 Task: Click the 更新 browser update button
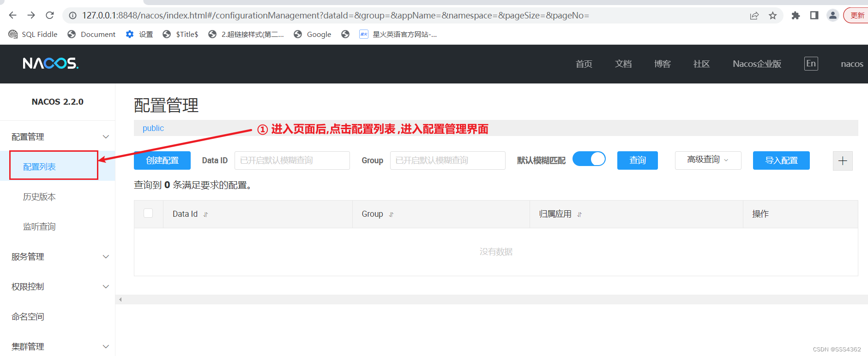(x=856, y=16)
